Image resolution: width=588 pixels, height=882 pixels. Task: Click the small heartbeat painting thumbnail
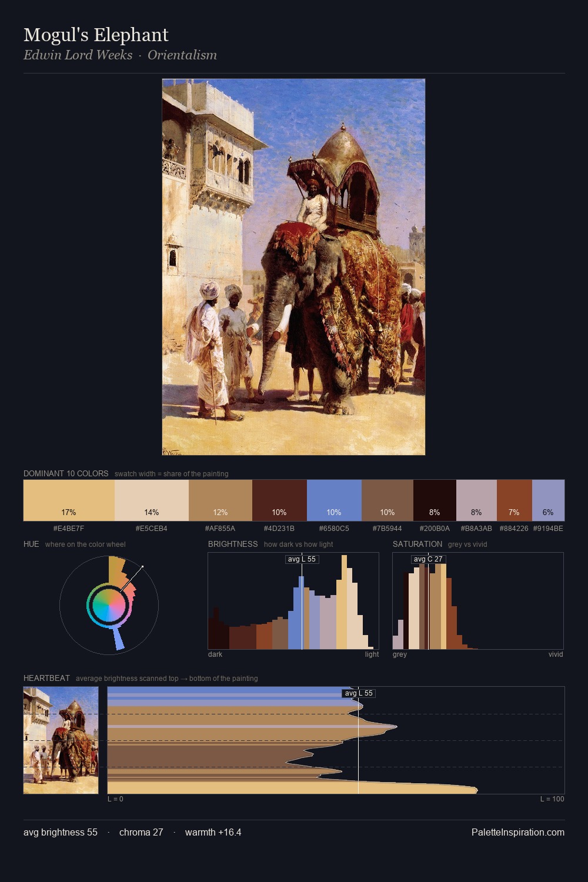click(x=61, y=740)
